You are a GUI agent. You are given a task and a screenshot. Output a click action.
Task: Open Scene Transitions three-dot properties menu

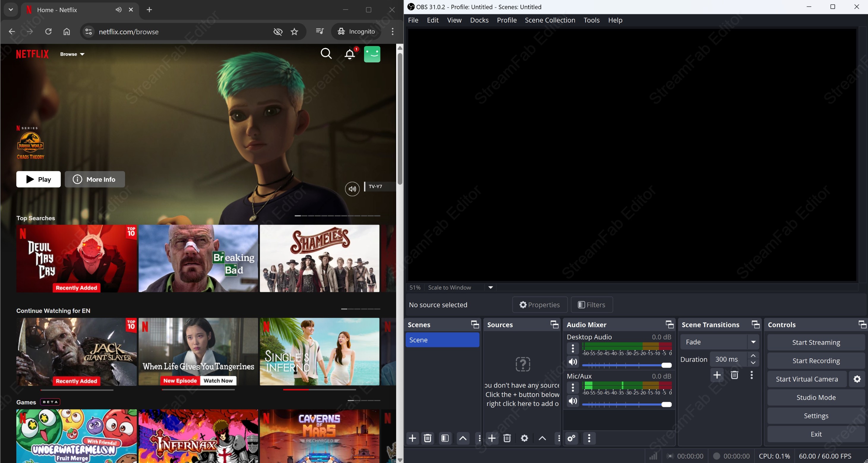tap(752, 375)
